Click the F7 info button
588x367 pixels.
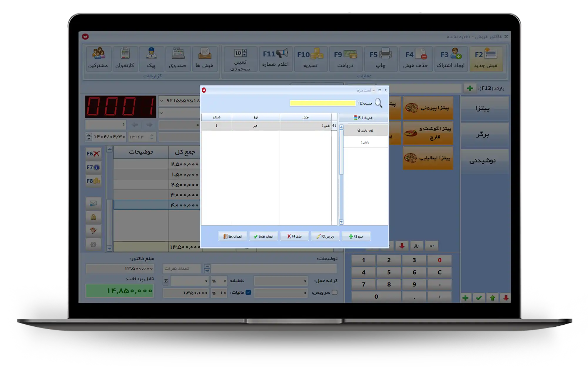[x=93, y=167]
